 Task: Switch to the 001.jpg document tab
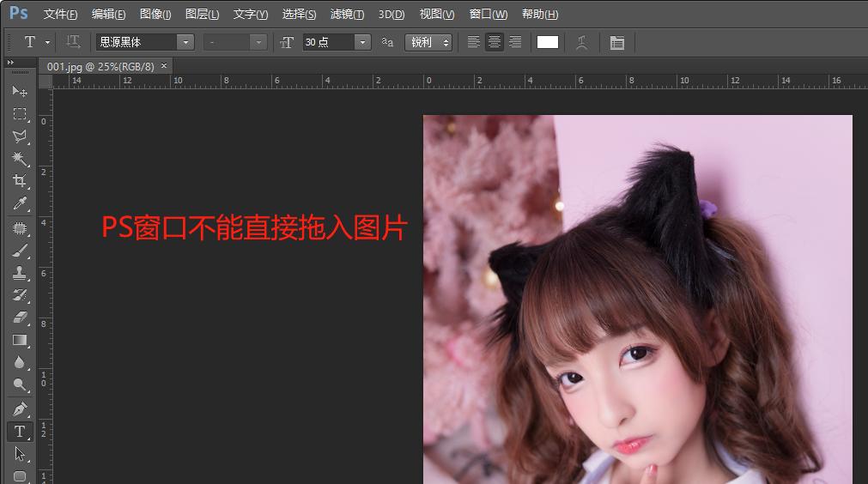(100, 66)
